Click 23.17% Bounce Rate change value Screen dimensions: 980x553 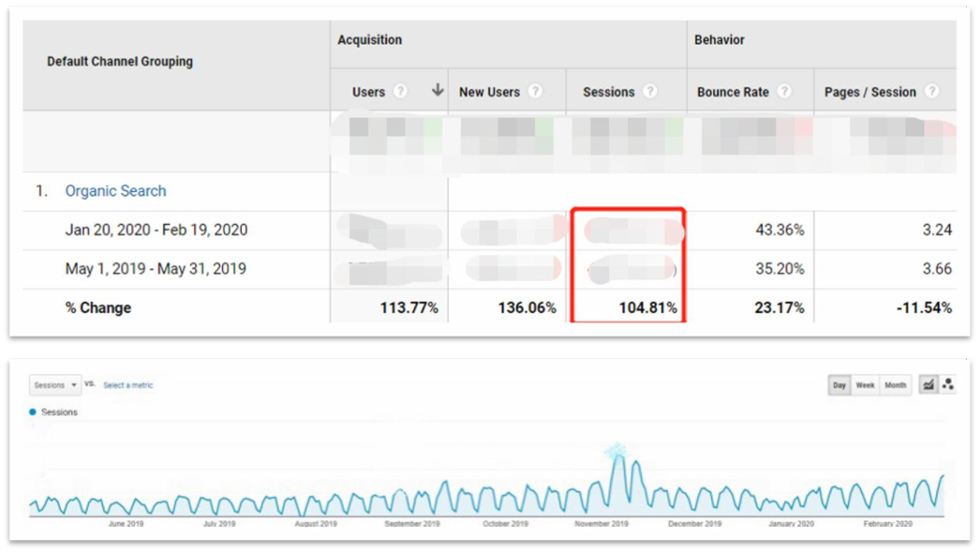coord(780,307)
